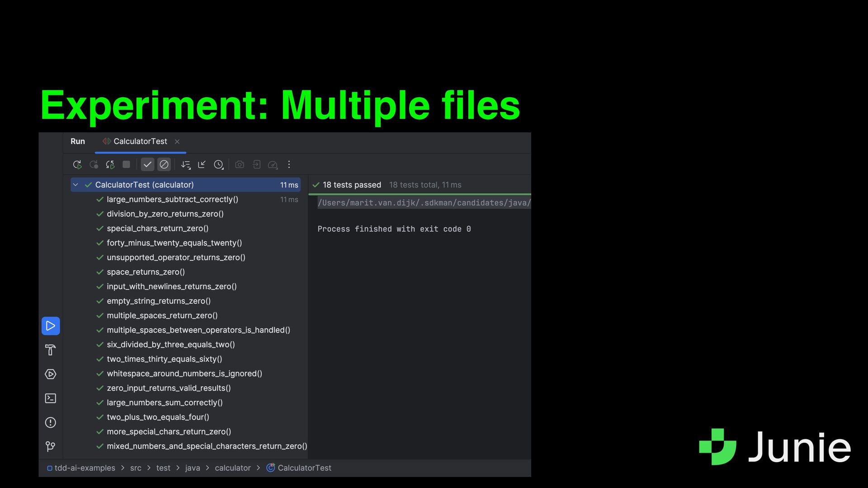868x488 pixels.
Task: Click the Collapse All icon
Action: (202, 165)
